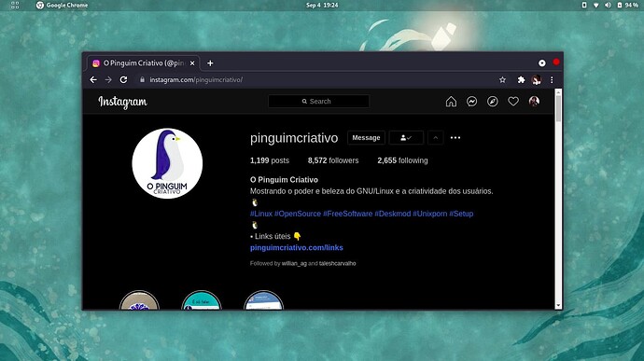Click the 1,199 posts count
The height and width of the screenshot is (361, 644).
270,160
